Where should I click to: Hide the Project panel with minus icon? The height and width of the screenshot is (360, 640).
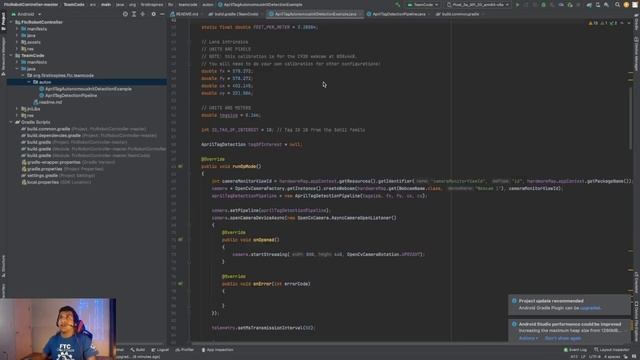(162, 14)
